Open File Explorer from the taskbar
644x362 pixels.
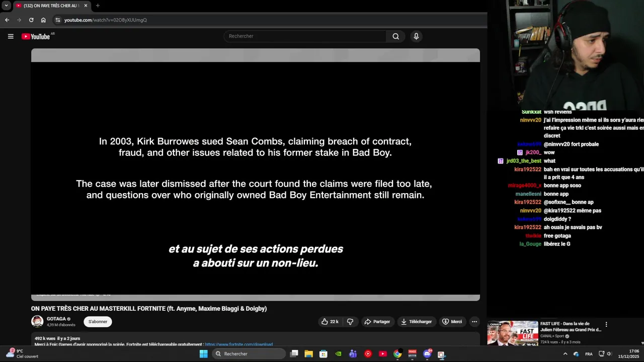[309, 354]
